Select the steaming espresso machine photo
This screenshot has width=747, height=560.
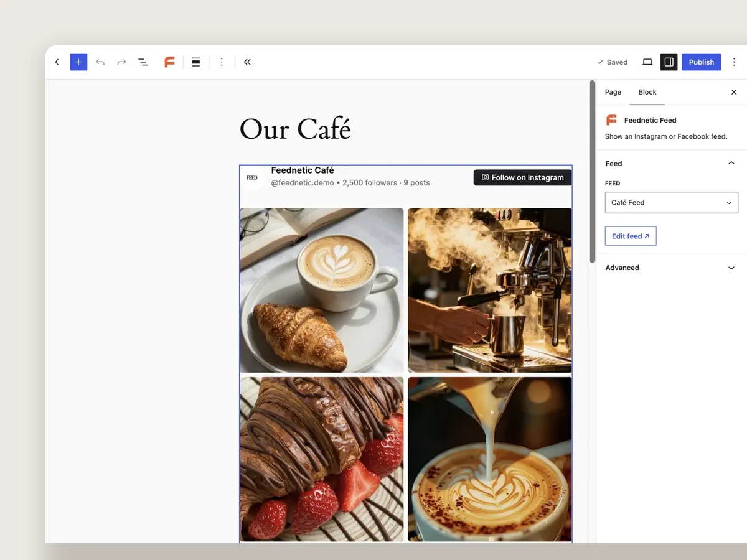point(490,291)
